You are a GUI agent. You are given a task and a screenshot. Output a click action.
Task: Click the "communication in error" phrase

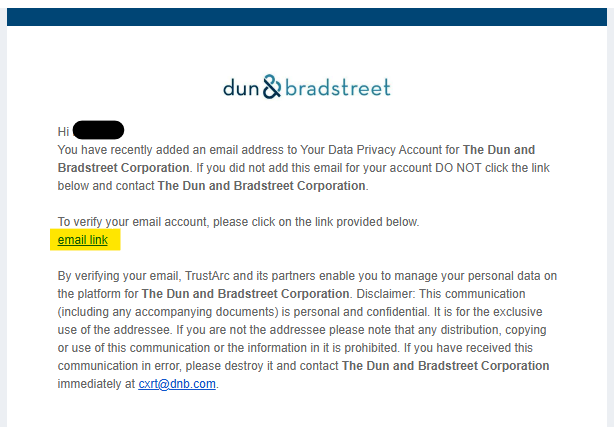110,366
